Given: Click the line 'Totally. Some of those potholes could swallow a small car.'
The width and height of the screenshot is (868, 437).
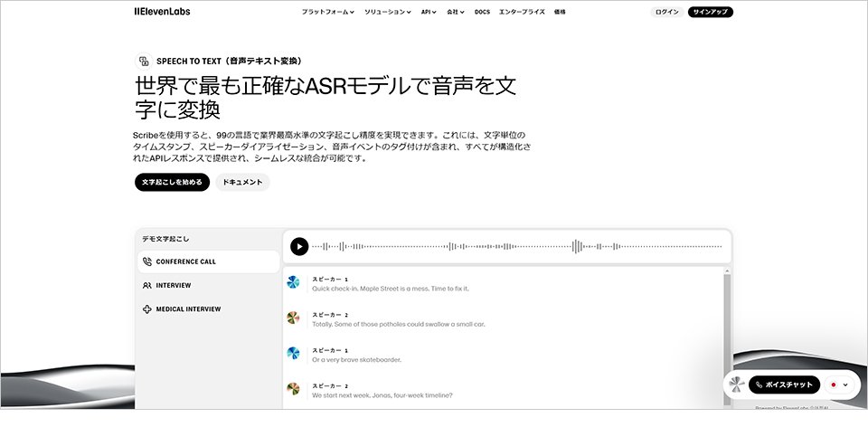Looking at the screenshot, I should 398,324.
